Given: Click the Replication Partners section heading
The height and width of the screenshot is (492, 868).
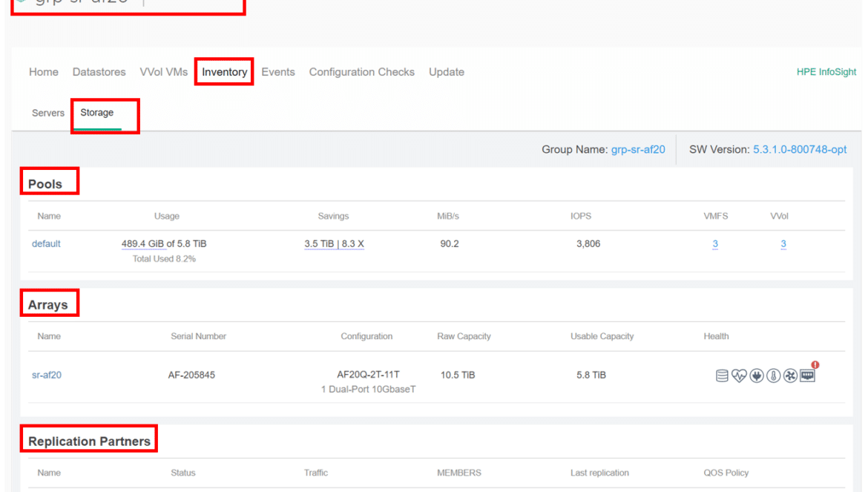Looking at the screenshot, I should 89,441.
